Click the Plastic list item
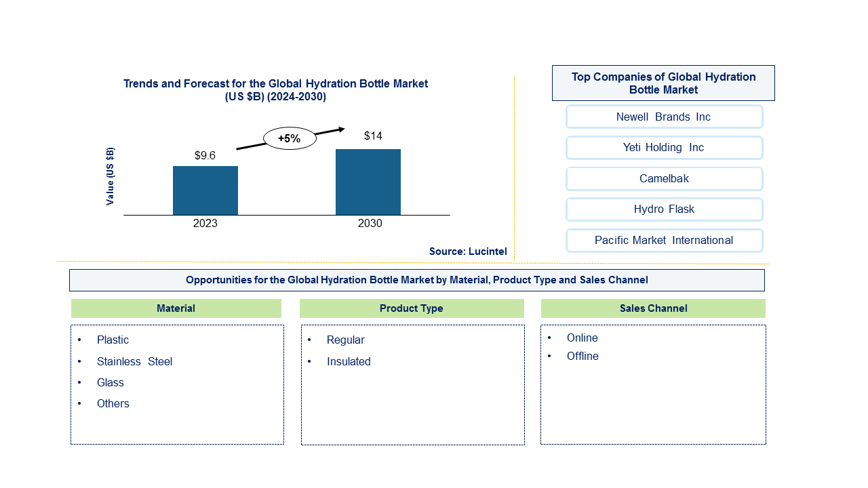868x488 pixels. pos(113,340)
